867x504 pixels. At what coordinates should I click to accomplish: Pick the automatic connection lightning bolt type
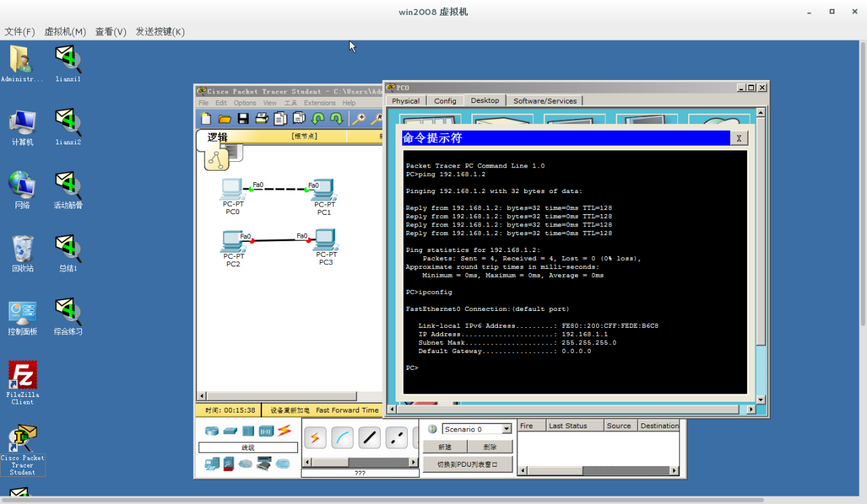coord(315,438)
